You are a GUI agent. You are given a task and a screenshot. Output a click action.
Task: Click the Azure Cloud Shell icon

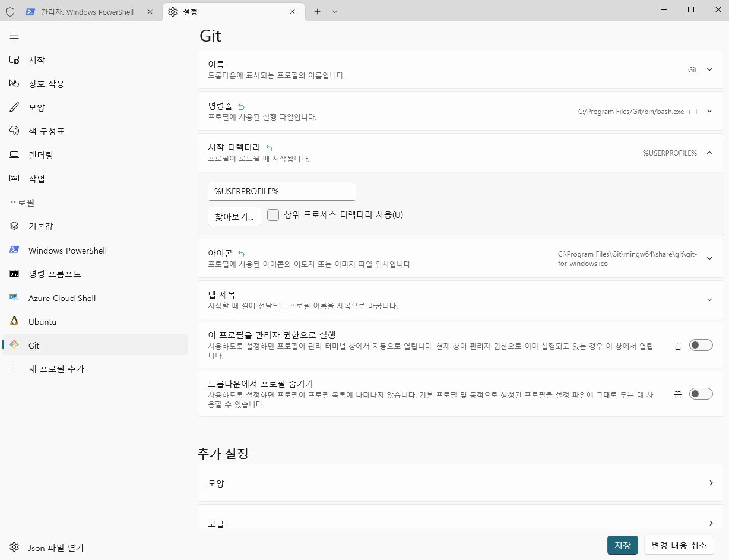coord(14,298)
